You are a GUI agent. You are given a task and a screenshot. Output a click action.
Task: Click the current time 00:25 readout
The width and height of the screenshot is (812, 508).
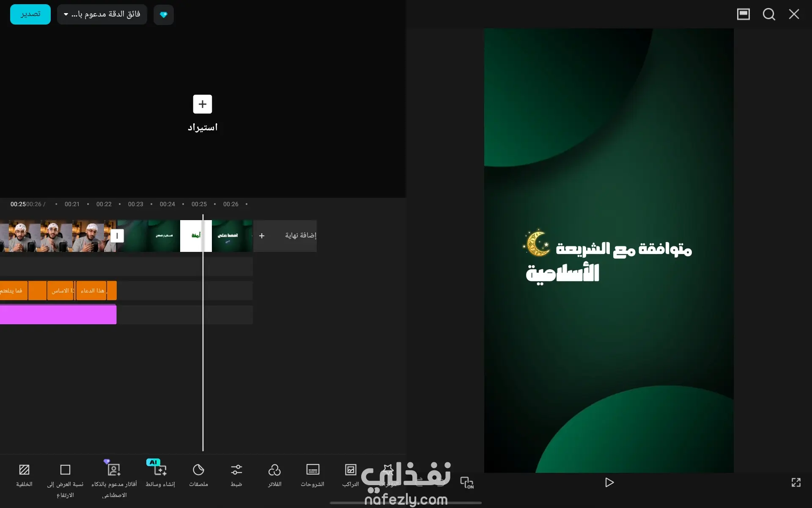tap(18, 204)
